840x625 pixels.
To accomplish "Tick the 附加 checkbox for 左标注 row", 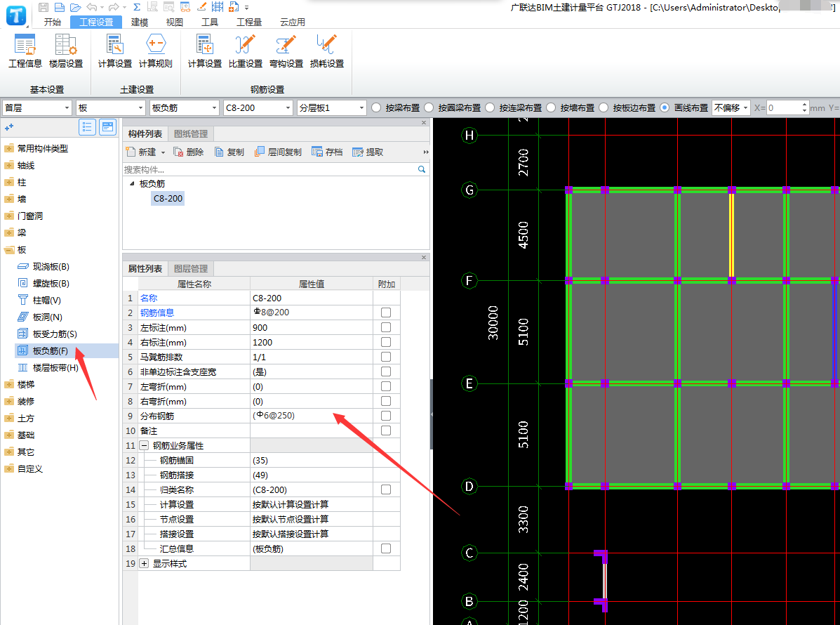I will tap(386, 327).
